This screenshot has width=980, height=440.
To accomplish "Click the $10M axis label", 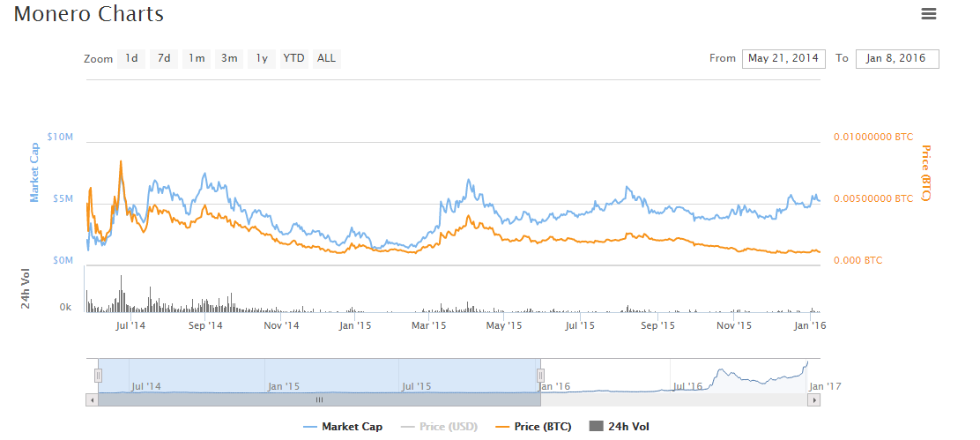I will click(61, 137).
